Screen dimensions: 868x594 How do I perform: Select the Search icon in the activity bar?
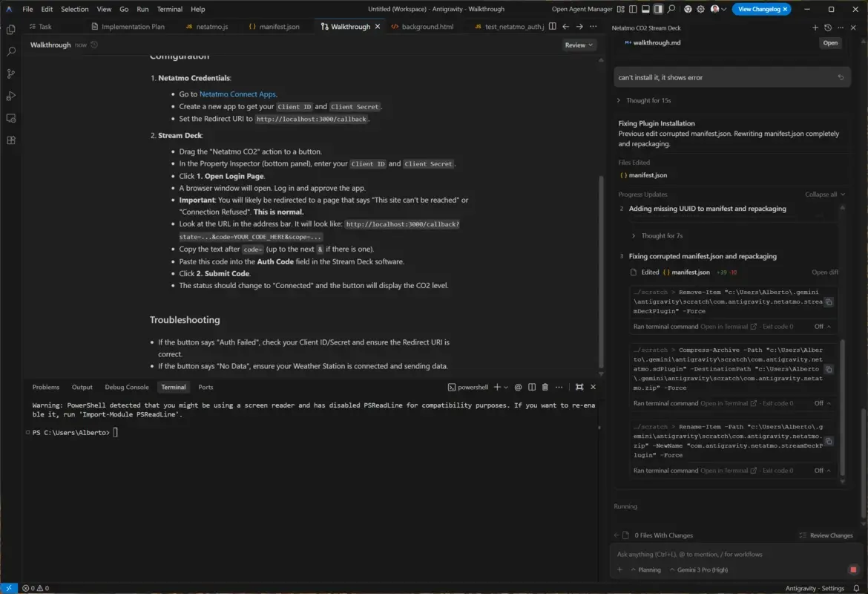tap(10, 52)
